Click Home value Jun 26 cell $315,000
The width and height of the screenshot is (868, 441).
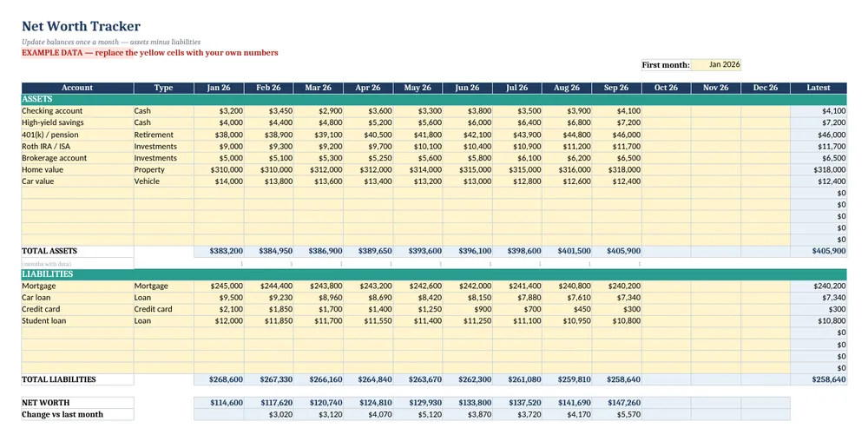coord(468,170)
